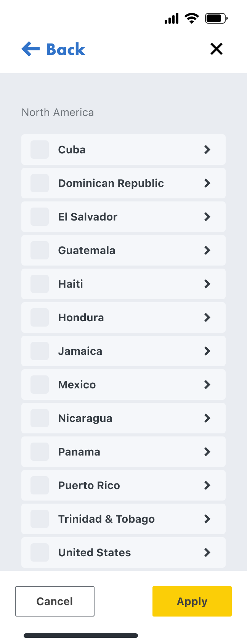Tap the cellular signal strength icon
This screenshot has height=644, width=247.
[x=172, y=18]
